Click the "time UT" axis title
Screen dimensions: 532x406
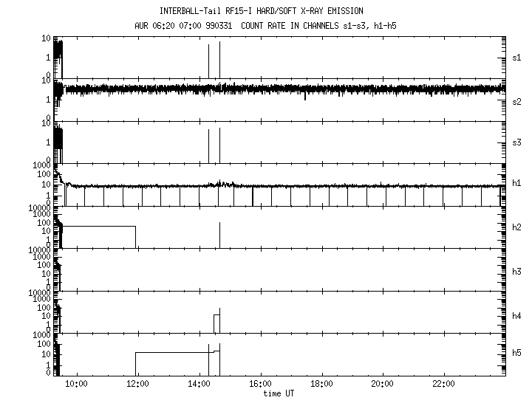click(279, 393)
